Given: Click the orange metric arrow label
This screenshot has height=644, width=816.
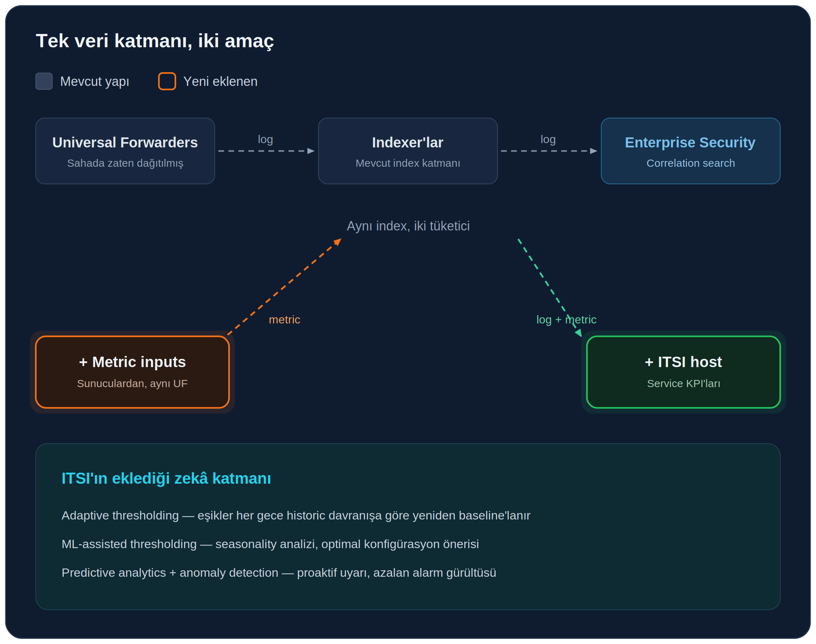Looking at the screenshot, I should click(284, 320).
